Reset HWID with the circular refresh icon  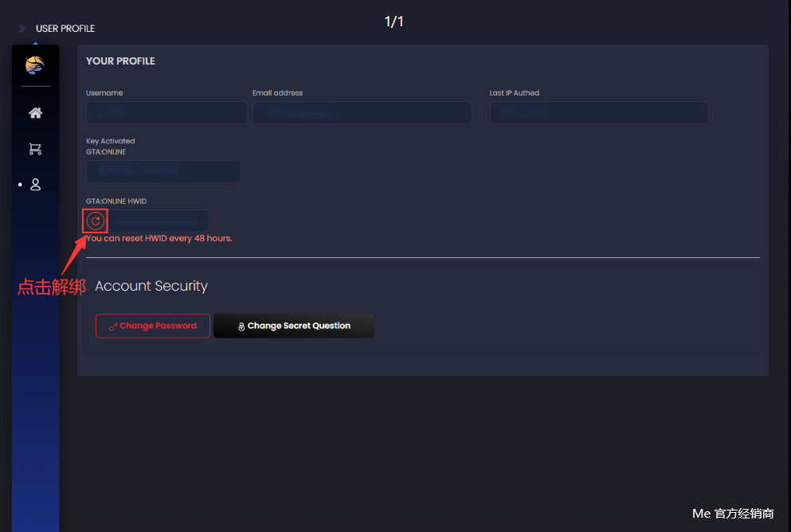click(x=95, y=221)
